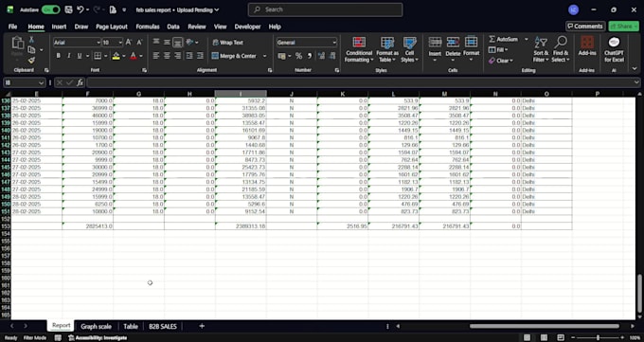
Task: Click Accessibility: Investigate in status bar
Action: [98, 338]
